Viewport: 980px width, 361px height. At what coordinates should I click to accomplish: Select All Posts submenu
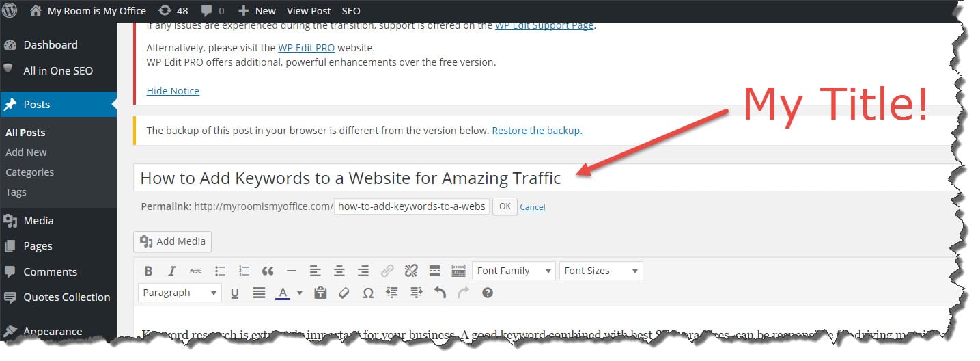coord(25,133)
